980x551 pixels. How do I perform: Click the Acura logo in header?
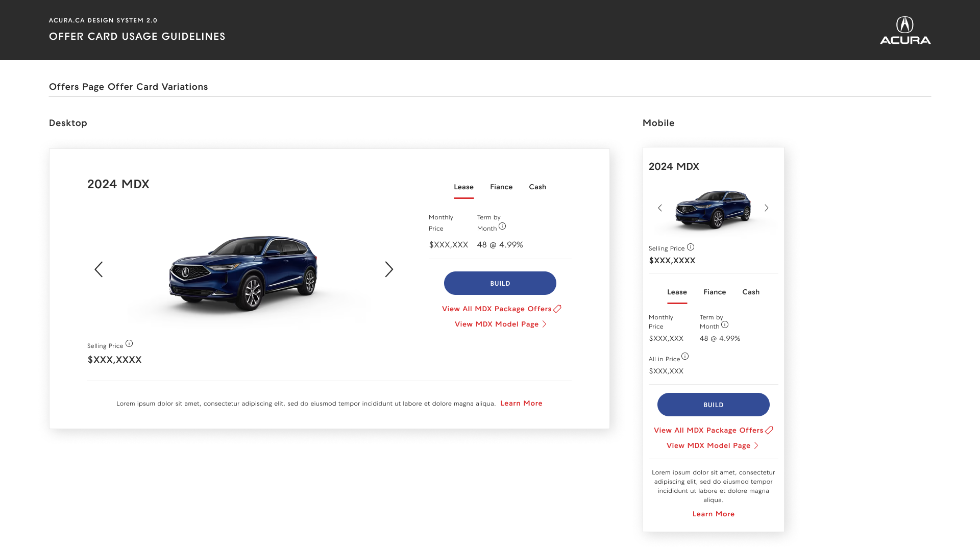coord(905,30)
